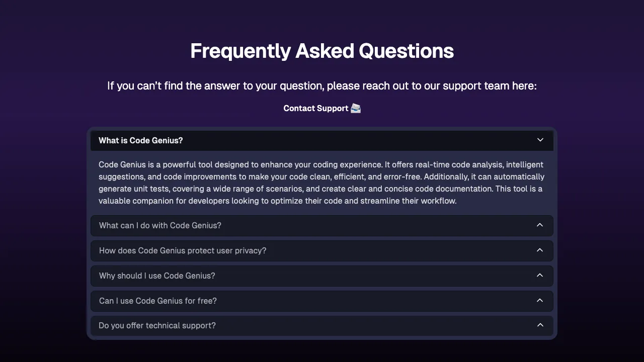Click the Frequently Asked Questions heading
644x362 pixels.
[x=321, y=51]
